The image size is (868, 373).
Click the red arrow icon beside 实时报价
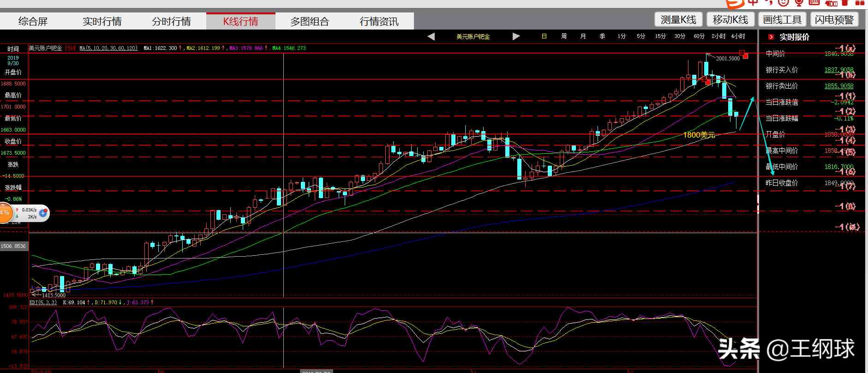[771, 37]
